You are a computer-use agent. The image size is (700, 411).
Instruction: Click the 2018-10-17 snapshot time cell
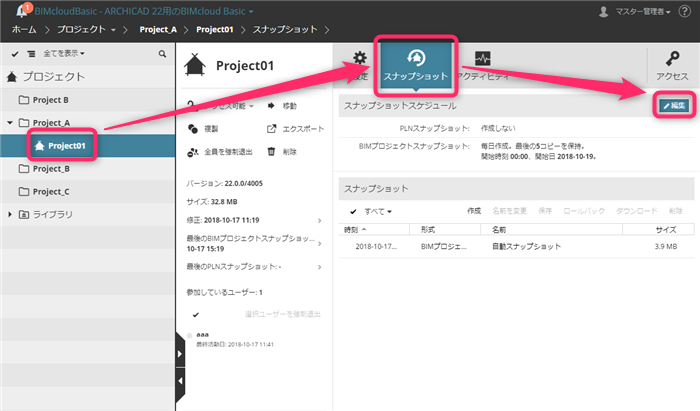pos(376,246)
